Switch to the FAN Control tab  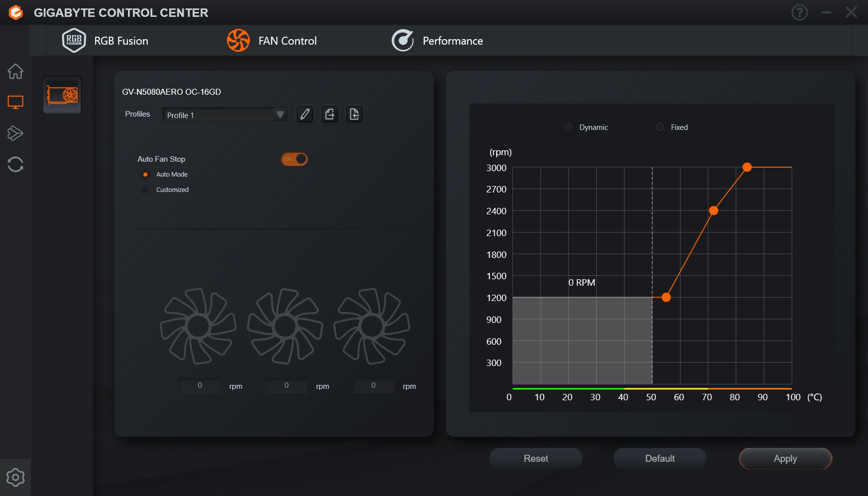point(272,41)
